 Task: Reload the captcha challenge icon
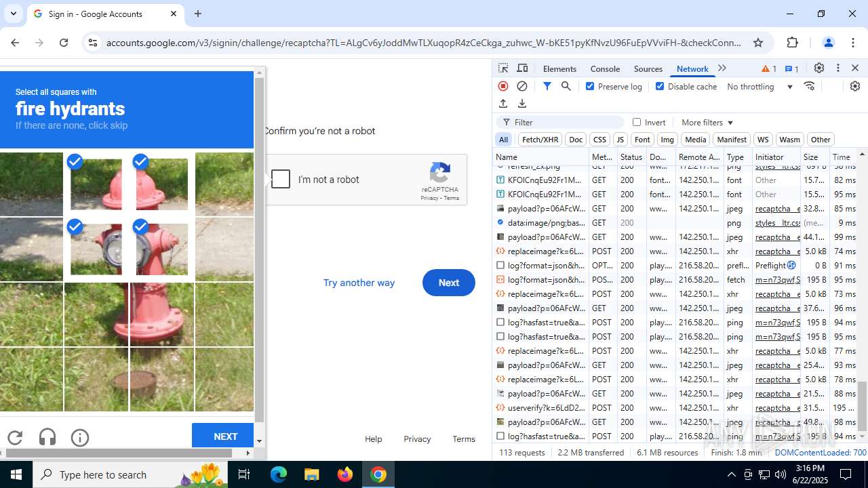[15, 438]
